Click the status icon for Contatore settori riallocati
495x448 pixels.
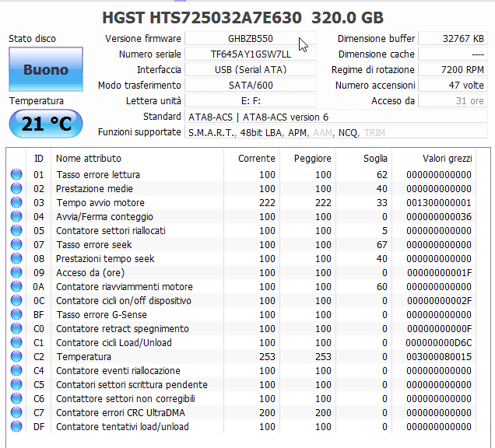click(x=16, y=231)
